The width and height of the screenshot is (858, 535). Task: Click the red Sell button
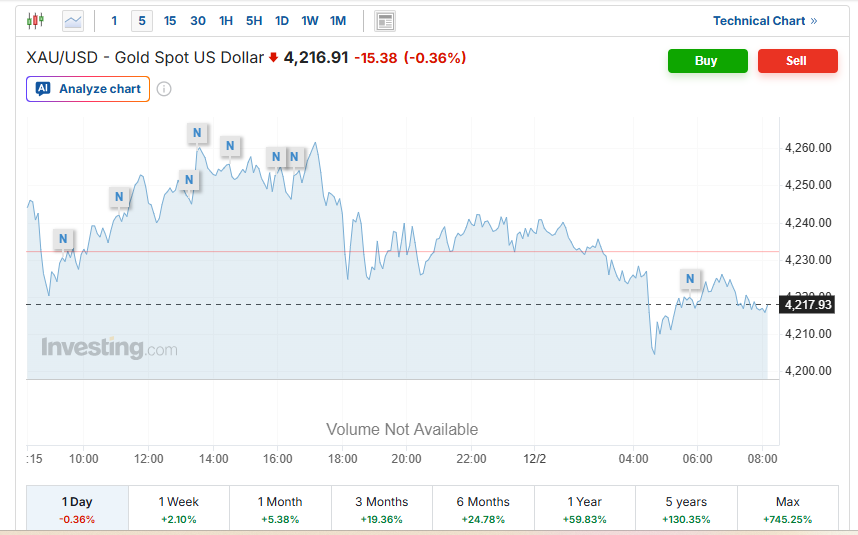pyautogui.click(x=797, y=61)
